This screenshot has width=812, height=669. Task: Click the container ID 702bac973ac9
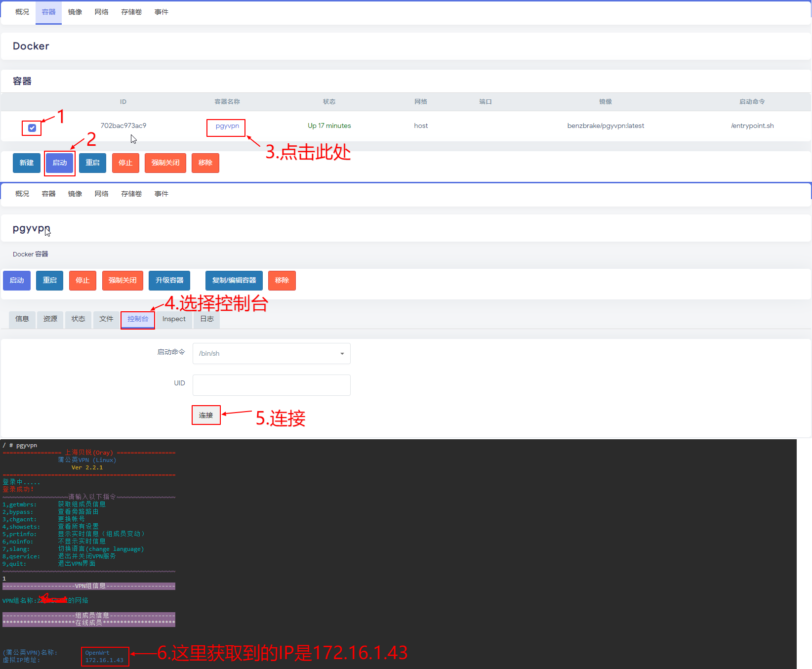[x=123, y=126]
